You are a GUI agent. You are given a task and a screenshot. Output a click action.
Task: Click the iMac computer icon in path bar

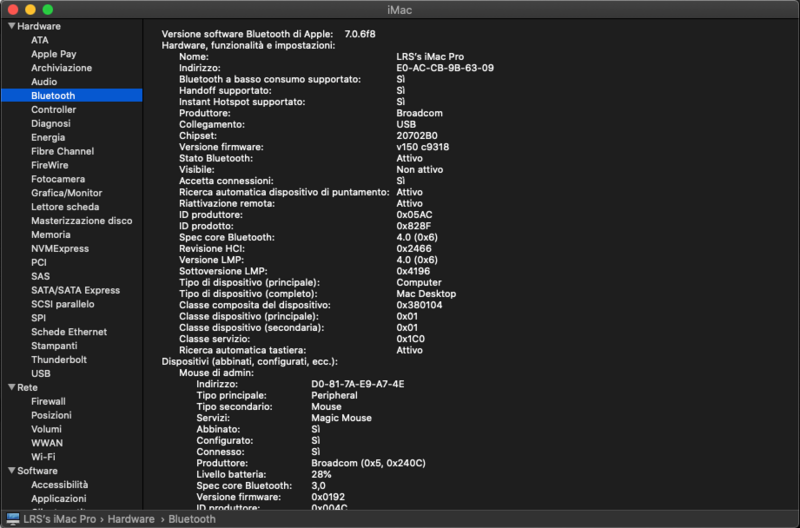[13, 519]
